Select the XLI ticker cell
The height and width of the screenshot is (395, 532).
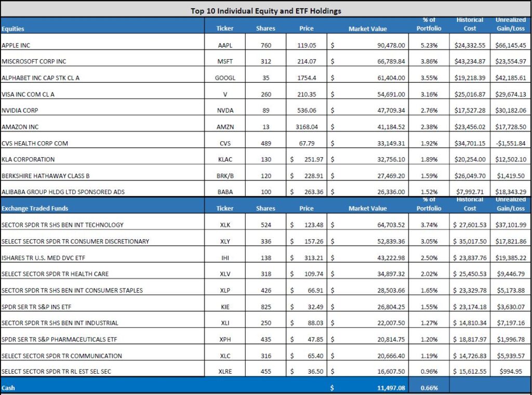point(225,319)
